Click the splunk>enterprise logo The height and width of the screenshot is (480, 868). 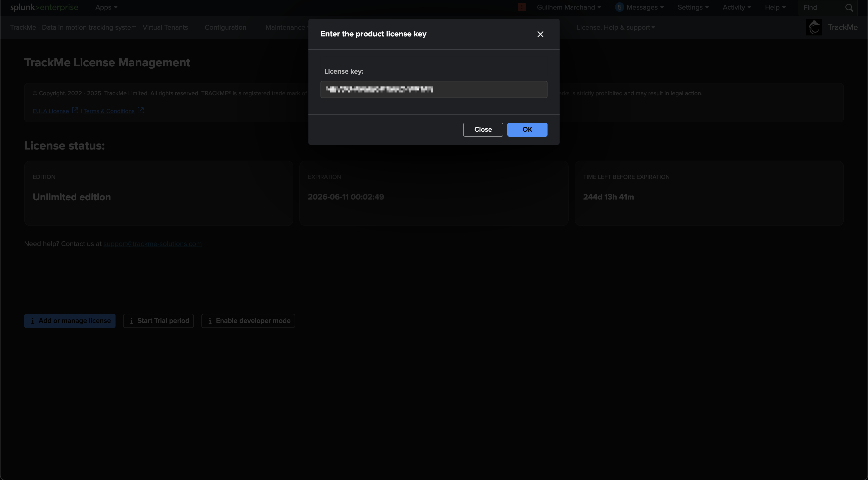[x=44, y=8]
